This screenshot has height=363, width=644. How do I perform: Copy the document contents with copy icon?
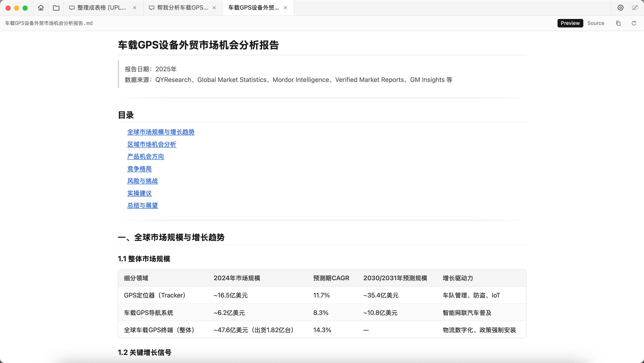(x=618, y=23)
